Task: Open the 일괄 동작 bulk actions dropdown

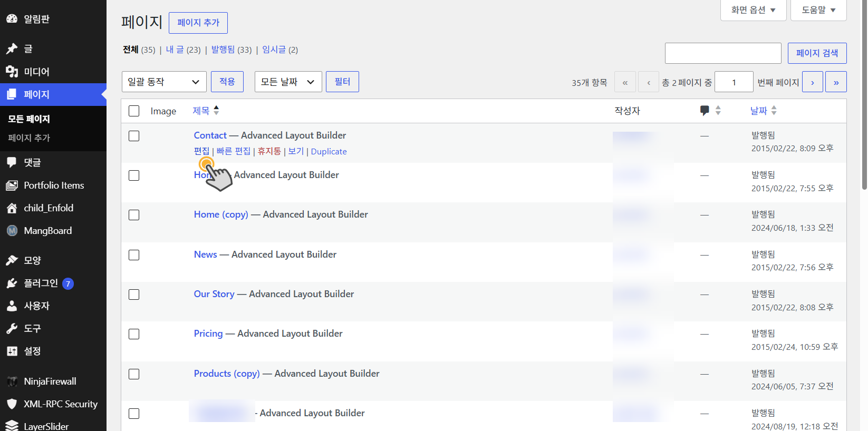Action: click(164, 82)
